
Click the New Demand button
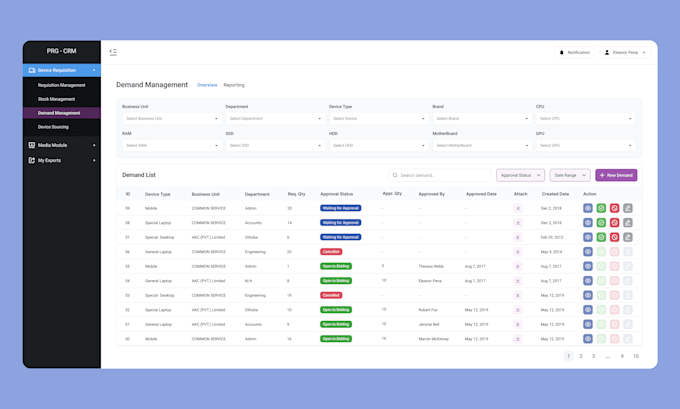616,175
